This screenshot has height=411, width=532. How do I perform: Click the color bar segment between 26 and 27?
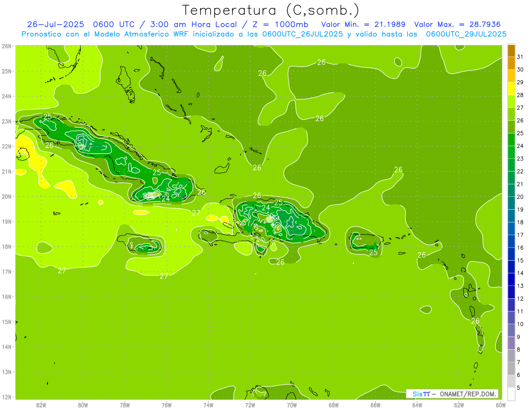pyautogui.click(x=511, y=114)
